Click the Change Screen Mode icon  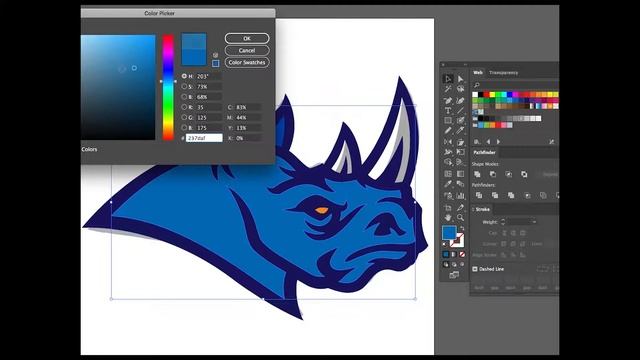(x=454, y=275)
